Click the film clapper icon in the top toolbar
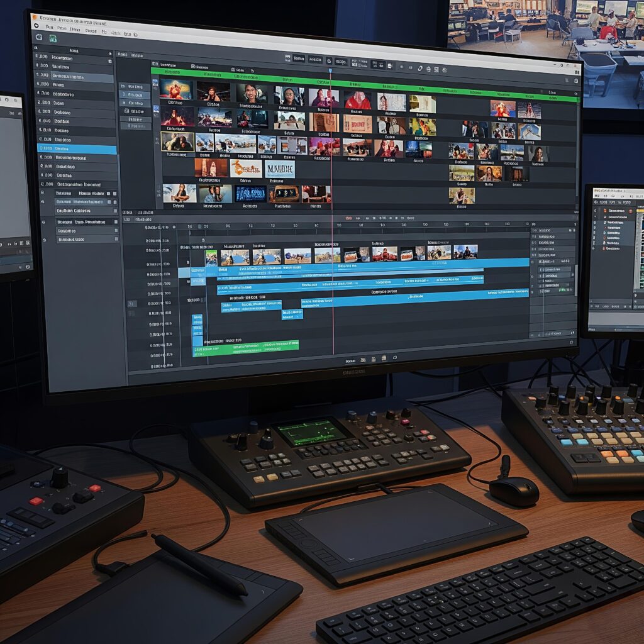Image resolution: width=644 pixels, height=644 pixels. [x=390, y=65]
